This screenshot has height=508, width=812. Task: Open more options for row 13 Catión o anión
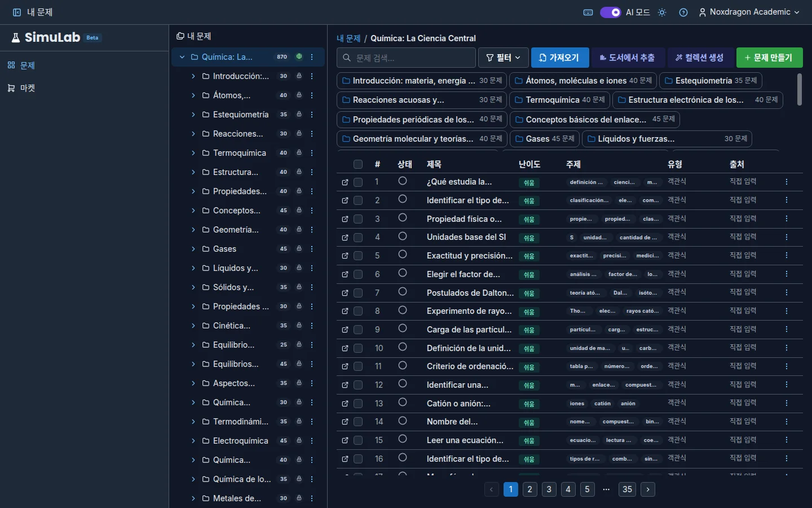[x=787, y=404]
